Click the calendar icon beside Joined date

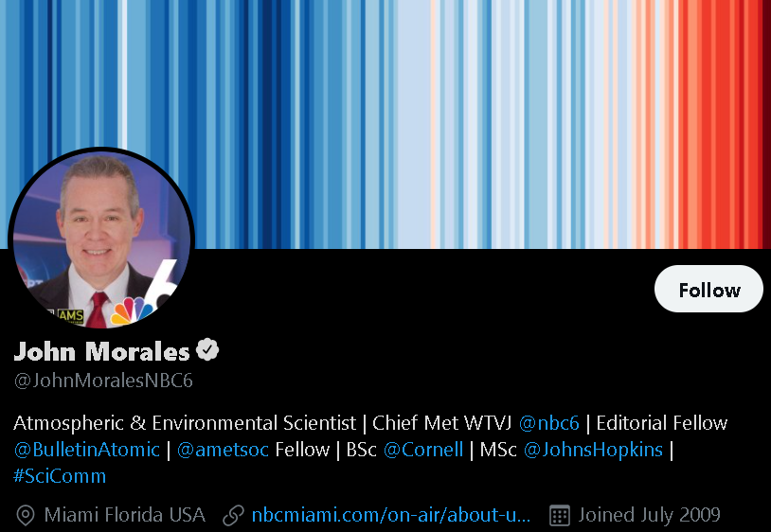coord(559,515)
